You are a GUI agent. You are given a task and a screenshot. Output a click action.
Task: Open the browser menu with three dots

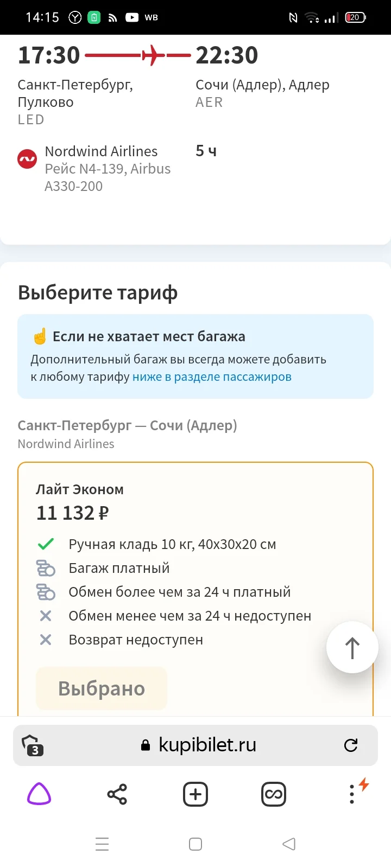[x=351, y=794]
